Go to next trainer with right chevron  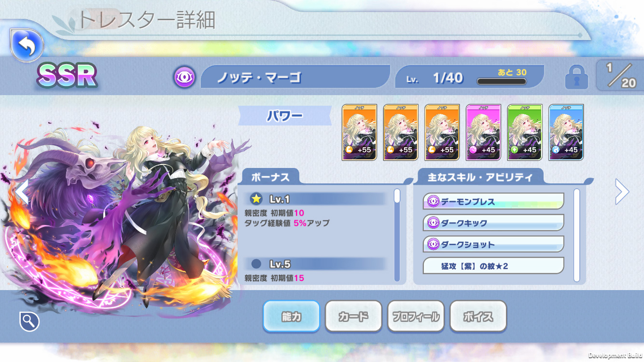622,192
